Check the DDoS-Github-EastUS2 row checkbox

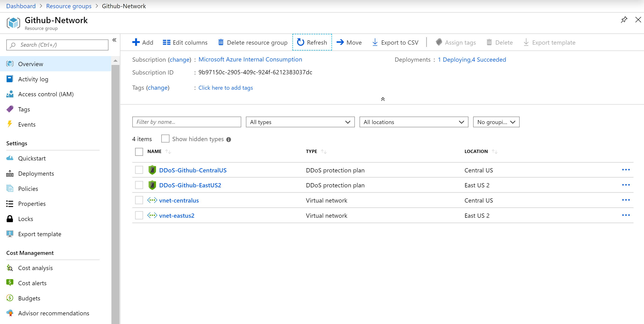[139, 185]
